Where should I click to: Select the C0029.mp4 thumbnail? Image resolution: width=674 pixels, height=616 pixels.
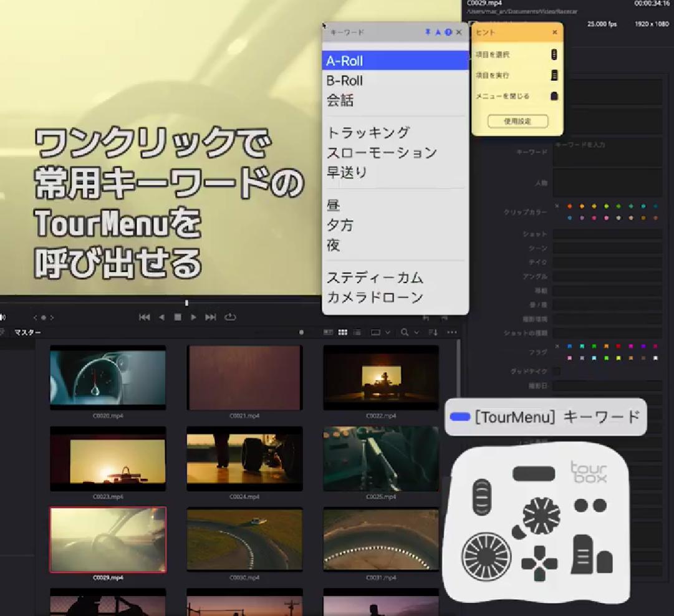(x=108, y=539)
